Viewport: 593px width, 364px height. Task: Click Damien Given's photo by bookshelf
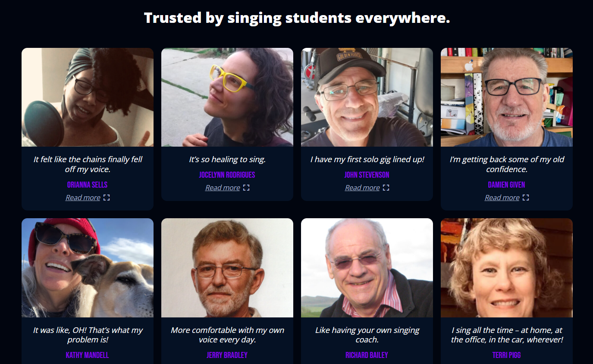pos(507,97)
